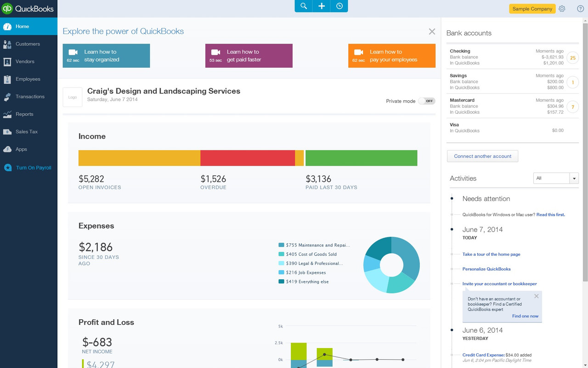This screenshot has width=588, height=368.
Task: Select Everything else legend entry
Action: (x=304, y=282)
